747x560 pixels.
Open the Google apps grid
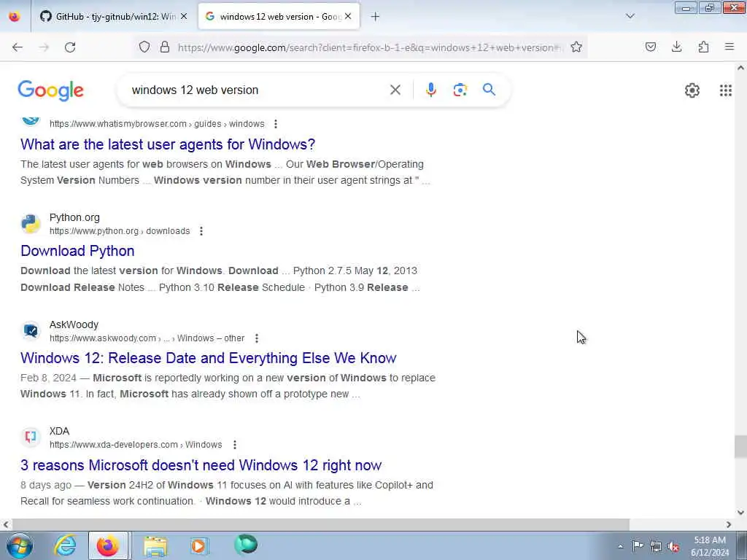tap(726, 90)
